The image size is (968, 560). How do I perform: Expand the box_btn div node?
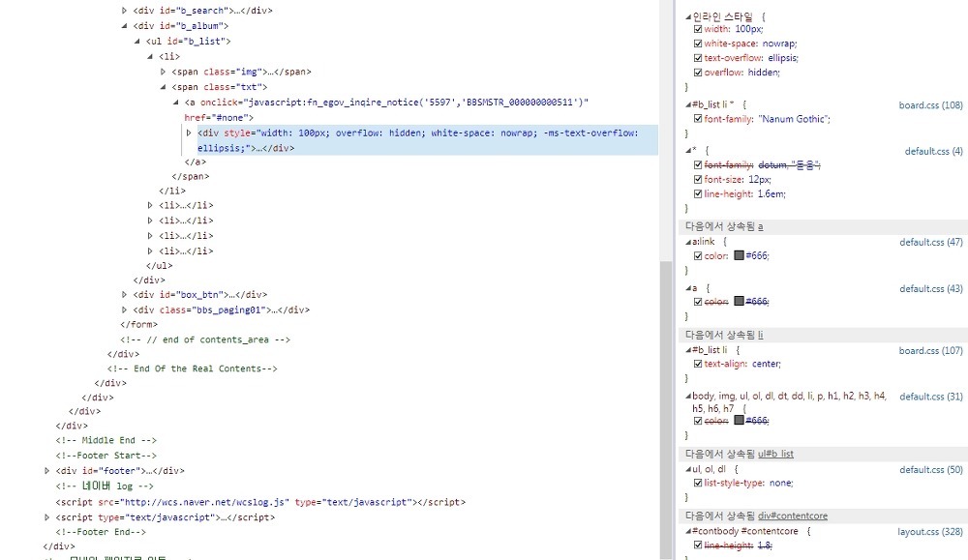(x=124, y=295)
